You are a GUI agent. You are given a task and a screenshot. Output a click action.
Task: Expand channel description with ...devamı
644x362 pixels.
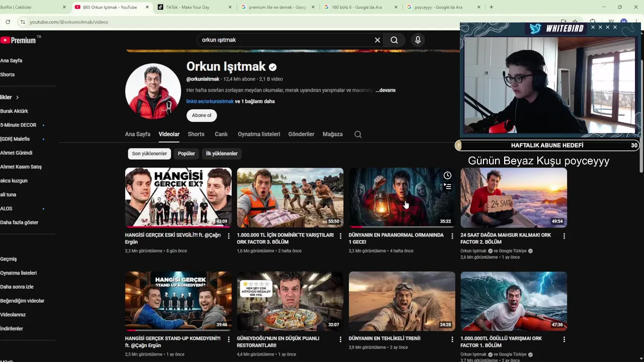[x=385, y=90]
